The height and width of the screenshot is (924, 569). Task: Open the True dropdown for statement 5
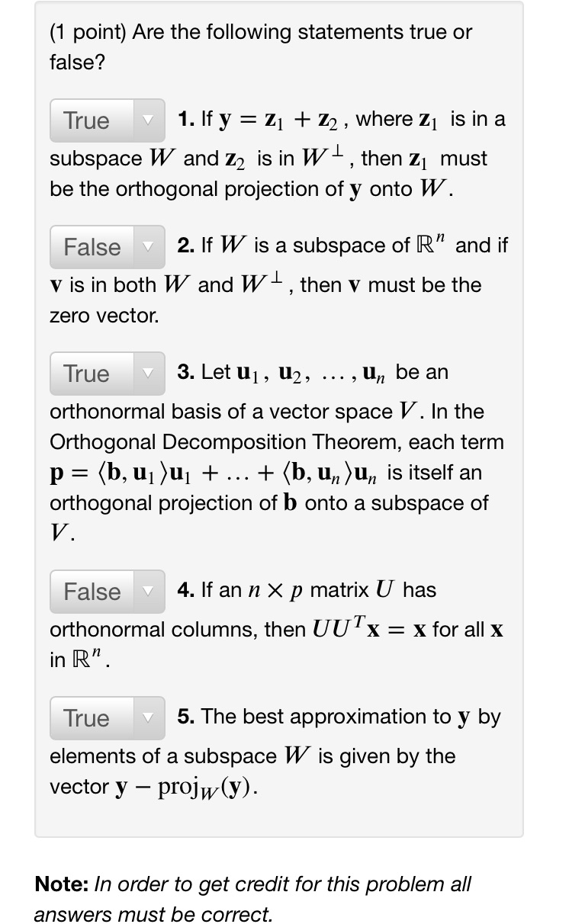[99, 718]
